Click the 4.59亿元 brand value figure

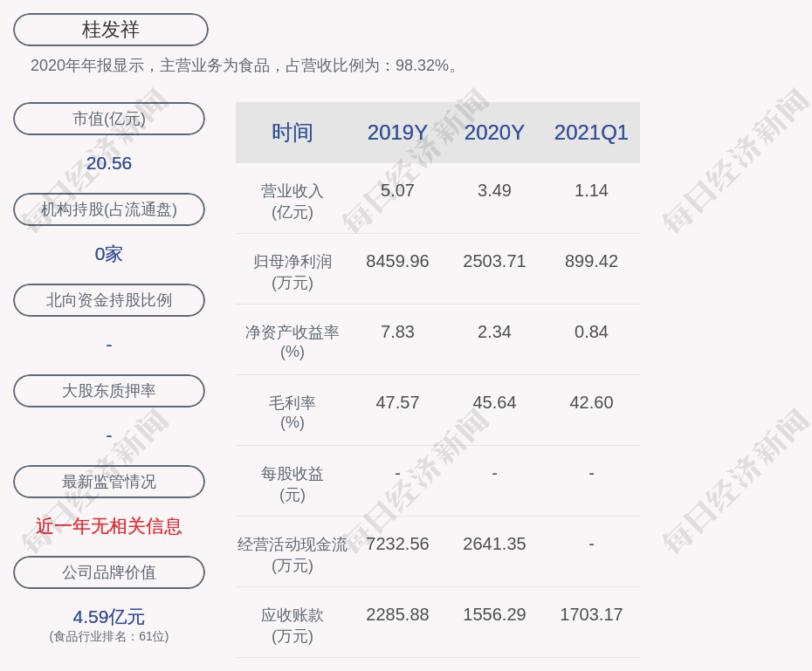click(x=109, y=617)
